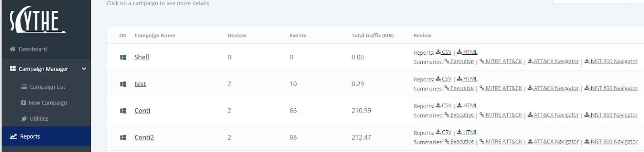644x152 pixels.
Task: Click the Windows OS icon for Conti
Action: point(123,111)
